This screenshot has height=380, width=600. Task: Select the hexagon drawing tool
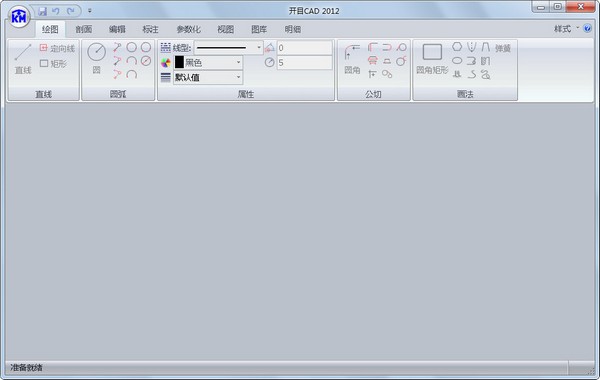[457, 47]
